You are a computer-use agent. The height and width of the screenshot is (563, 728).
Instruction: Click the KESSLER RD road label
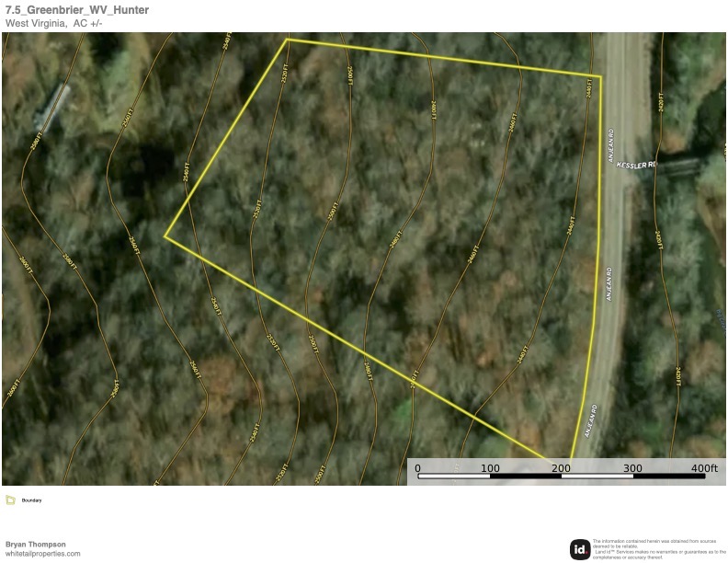coord(637,165)
